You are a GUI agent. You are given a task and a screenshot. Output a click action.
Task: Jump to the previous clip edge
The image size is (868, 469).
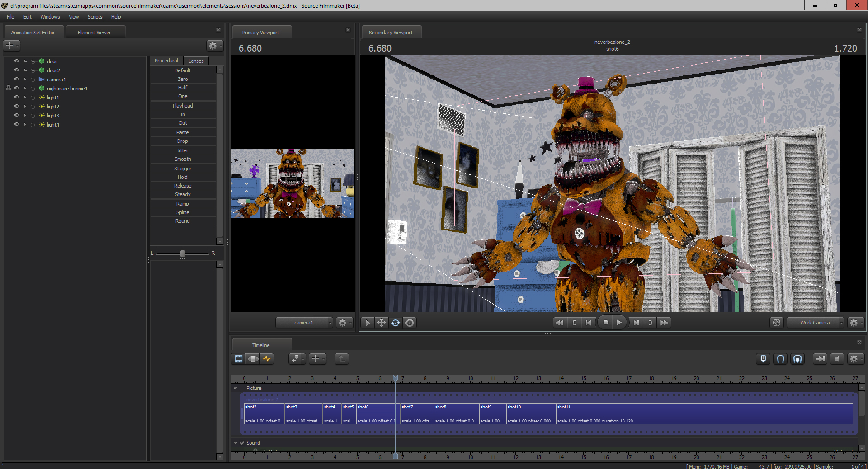574,323
